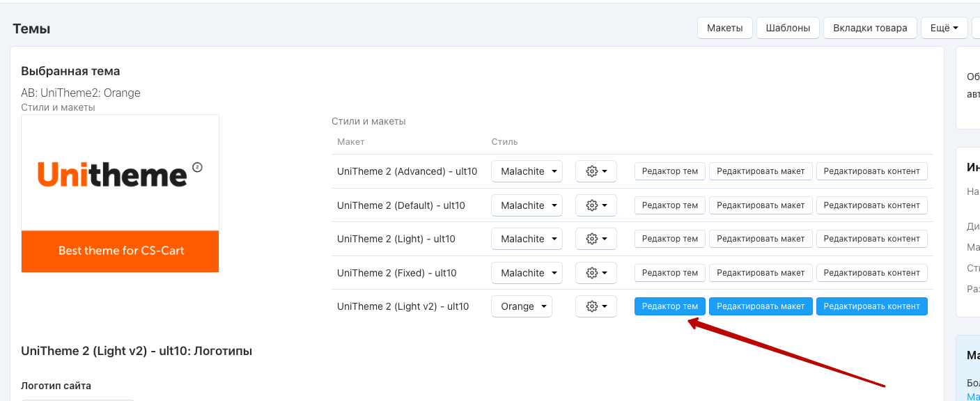Screen dimensions: 980x401
Task: Click UniTheme 2 (Light) - ult10 layout name
Action: 396,239
